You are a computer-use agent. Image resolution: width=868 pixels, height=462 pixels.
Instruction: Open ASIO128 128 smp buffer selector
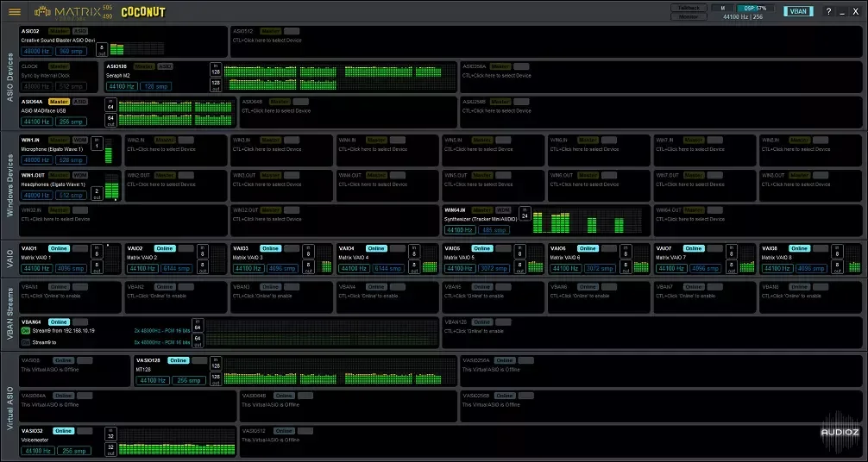click(155, 86)
